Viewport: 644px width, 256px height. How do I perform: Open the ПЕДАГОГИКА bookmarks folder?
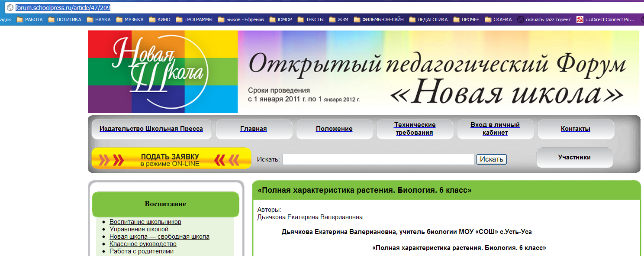pos(428,19)
